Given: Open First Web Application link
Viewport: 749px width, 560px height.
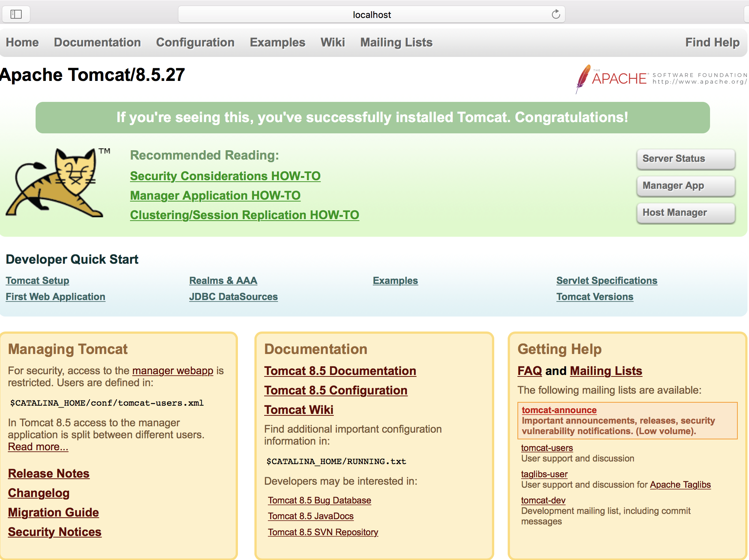Looking at the screenshot, I should tap(55, 297).
